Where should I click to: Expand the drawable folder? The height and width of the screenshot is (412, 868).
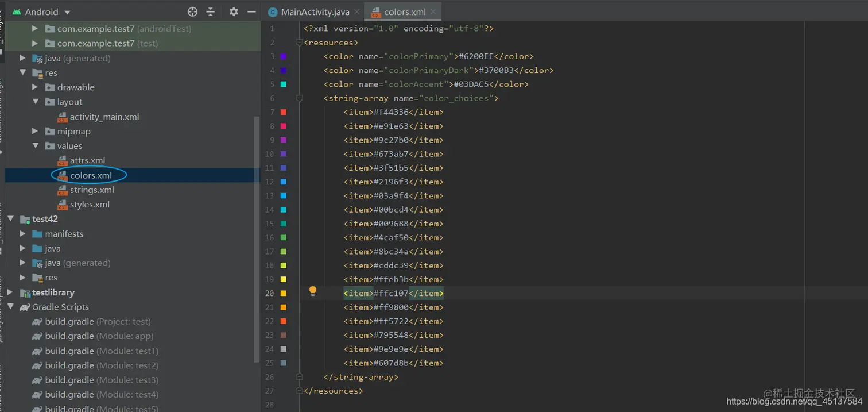[x=35, y=87]
